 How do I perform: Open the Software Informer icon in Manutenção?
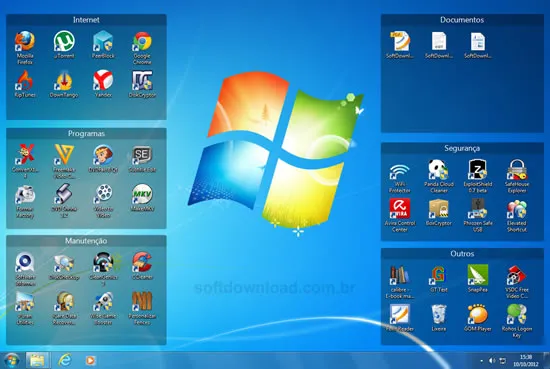coord(25,262)
